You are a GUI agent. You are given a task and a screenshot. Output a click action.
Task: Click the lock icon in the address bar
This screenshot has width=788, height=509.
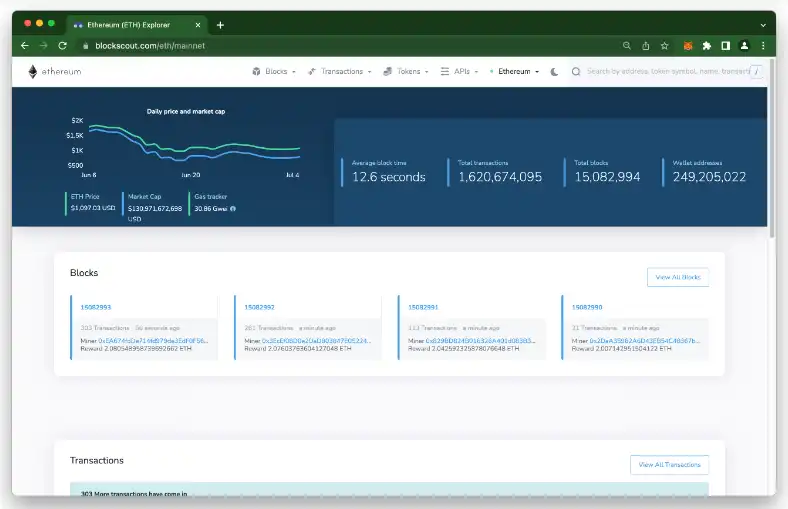pos(85,46)
